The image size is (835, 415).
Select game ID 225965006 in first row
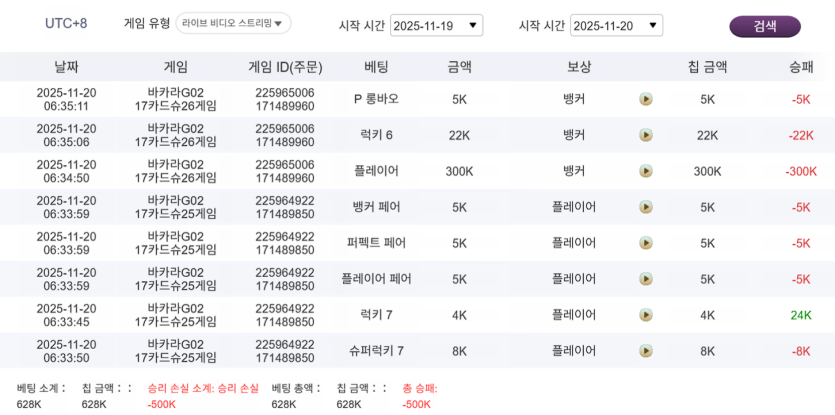[285, 93]
